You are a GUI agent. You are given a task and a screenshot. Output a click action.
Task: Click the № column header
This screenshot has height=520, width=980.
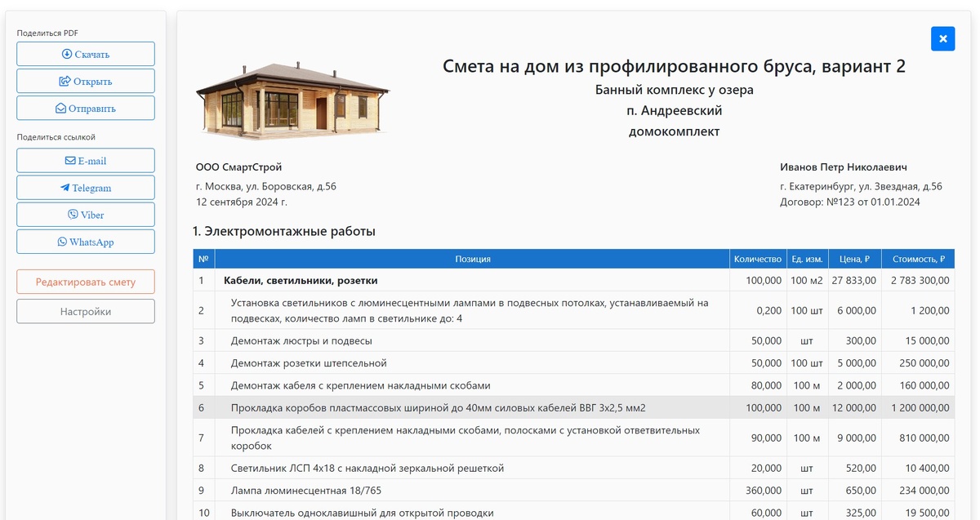coord(204,259)
